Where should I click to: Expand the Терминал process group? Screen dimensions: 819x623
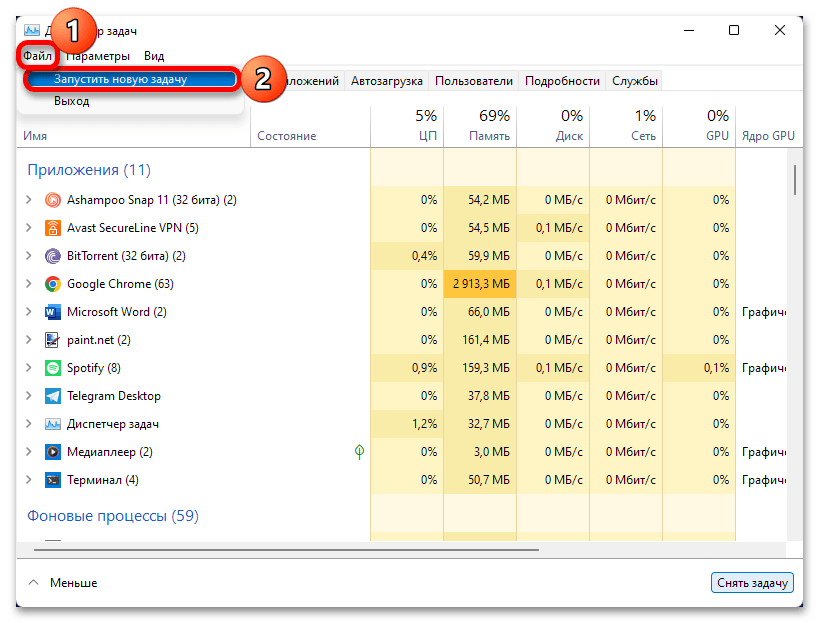coord(29,479)
